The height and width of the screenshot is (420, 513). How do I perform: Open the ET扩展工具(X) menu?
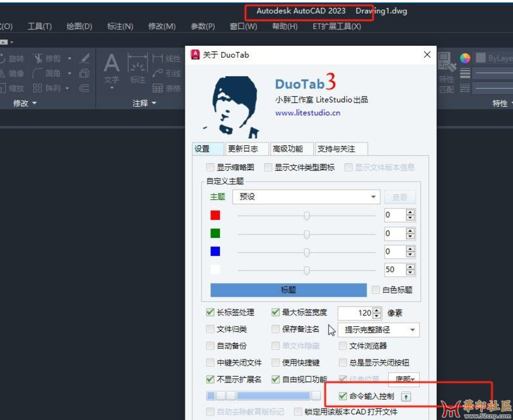pyautogui.click(x=337, y=26)
